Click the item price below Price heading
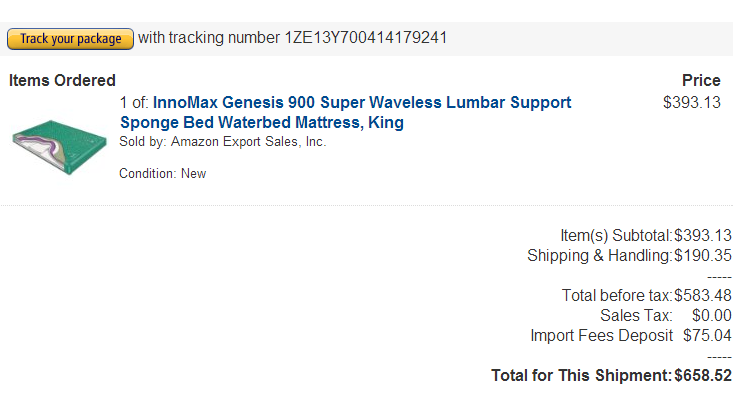 [x=692, y=103]
